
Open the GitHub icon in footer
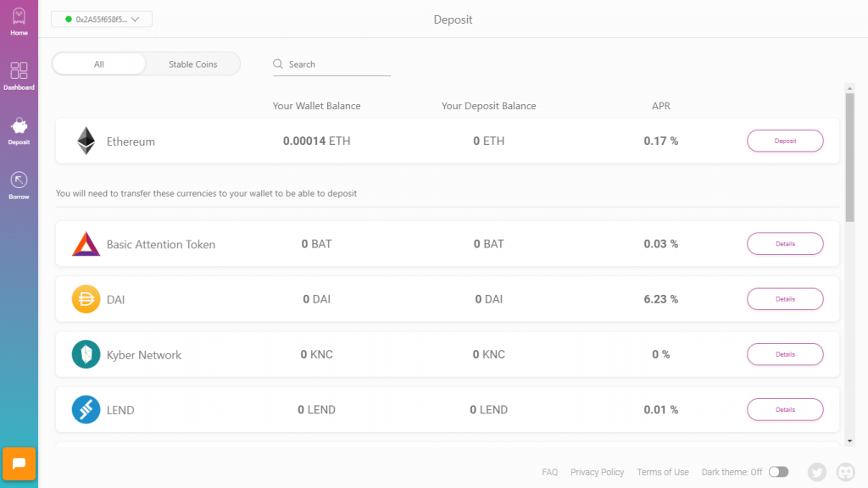[845, 472]
